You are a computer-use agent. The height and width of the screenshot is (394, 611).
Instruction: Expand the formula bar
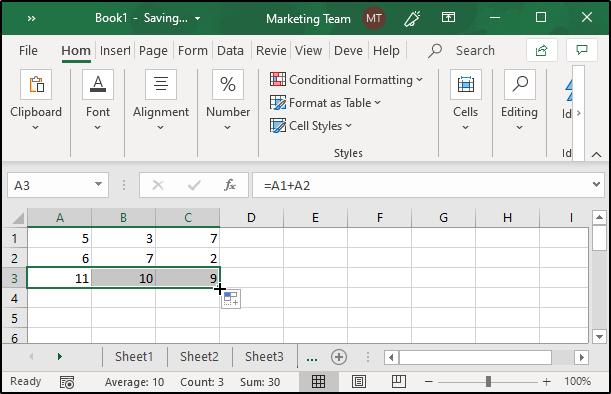pos(596,184)
